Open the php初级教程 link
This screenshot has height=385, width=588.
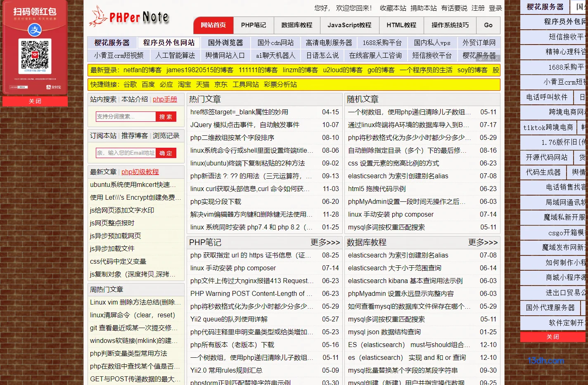tap(140, 172)
